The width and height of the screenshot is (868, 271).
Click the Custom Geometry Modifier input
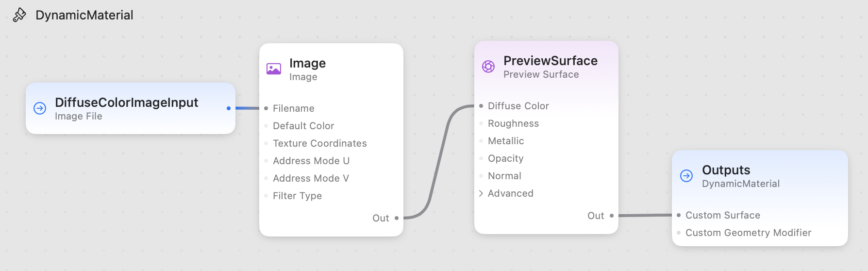point(748,233)
